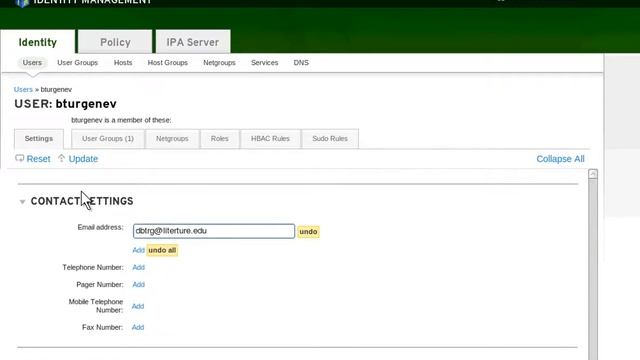The image size is (640, 360).
Task: Click Collapse All link
Action: tap(560, 159)
